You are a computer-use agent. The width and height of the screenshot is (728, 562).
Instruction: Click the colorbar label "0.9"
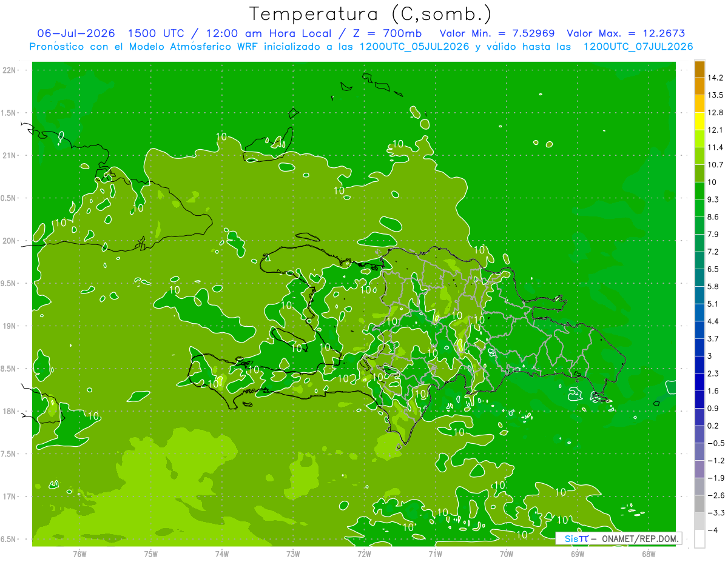click(x=713, y=408)
